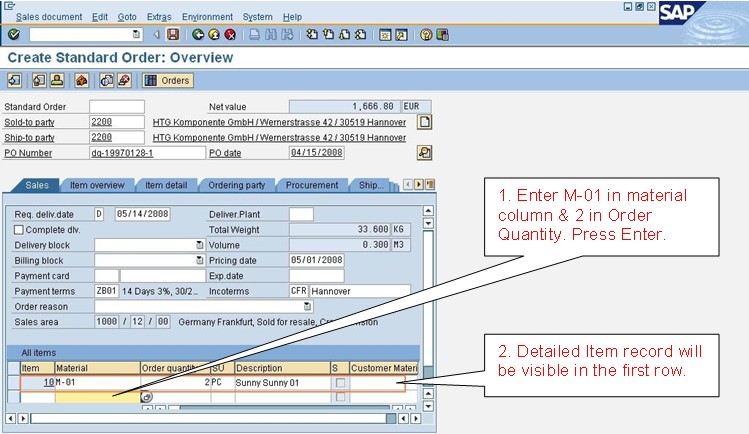Click the Orders button
749x434 pixels.
pos(168,80)
